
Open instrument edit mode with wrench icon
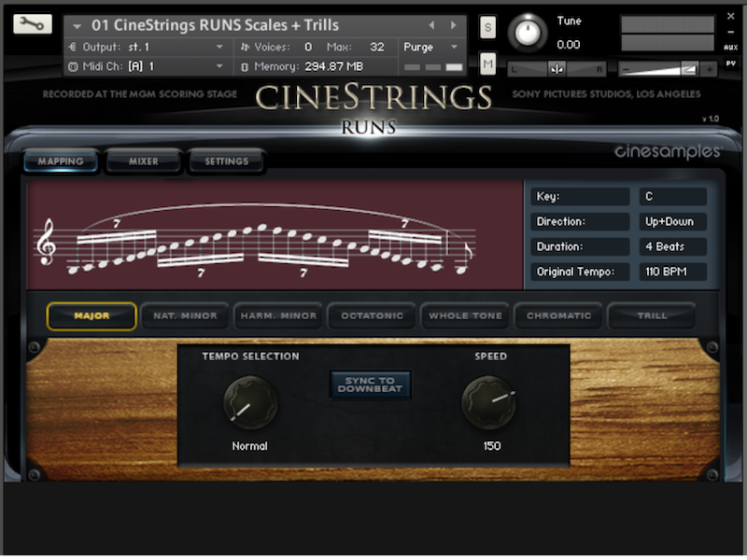[33, 24]
